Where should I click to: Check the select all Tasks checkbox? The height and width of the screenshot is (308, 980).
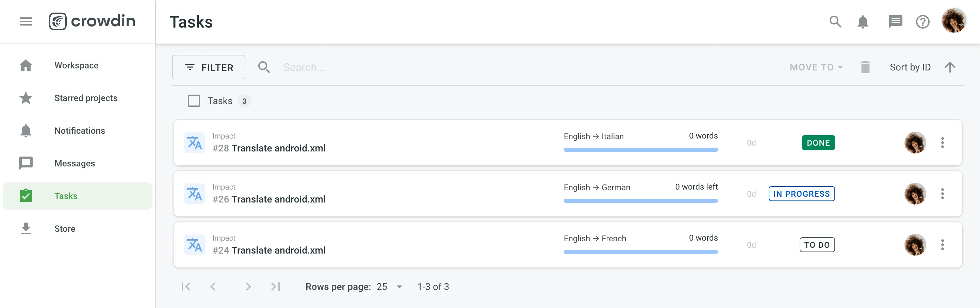coord(194,101)
